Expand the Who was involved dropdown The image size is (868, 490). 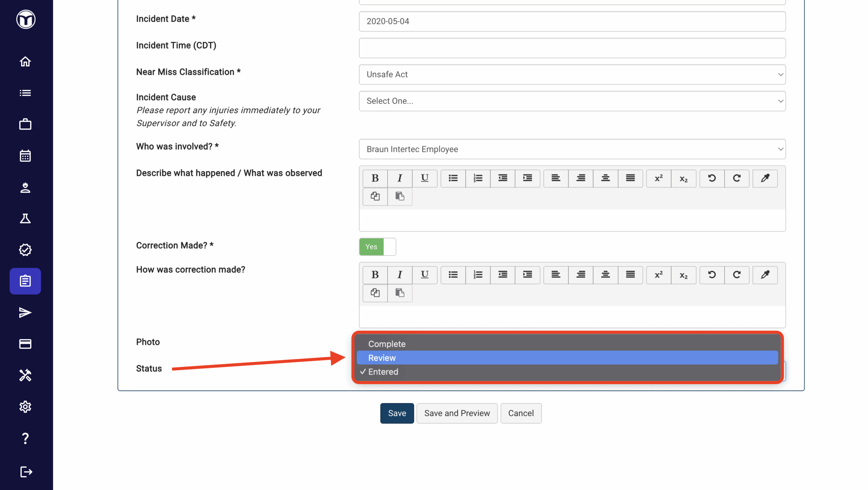pyautogui.click(x=572, y=149)
